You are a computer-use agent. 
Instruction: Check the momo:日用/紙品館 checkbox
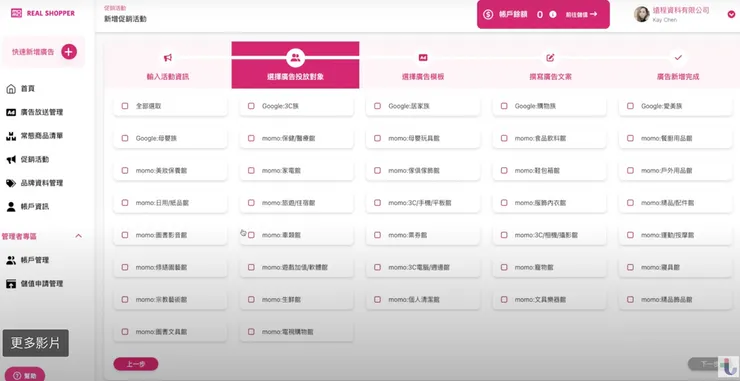point(125,203)
